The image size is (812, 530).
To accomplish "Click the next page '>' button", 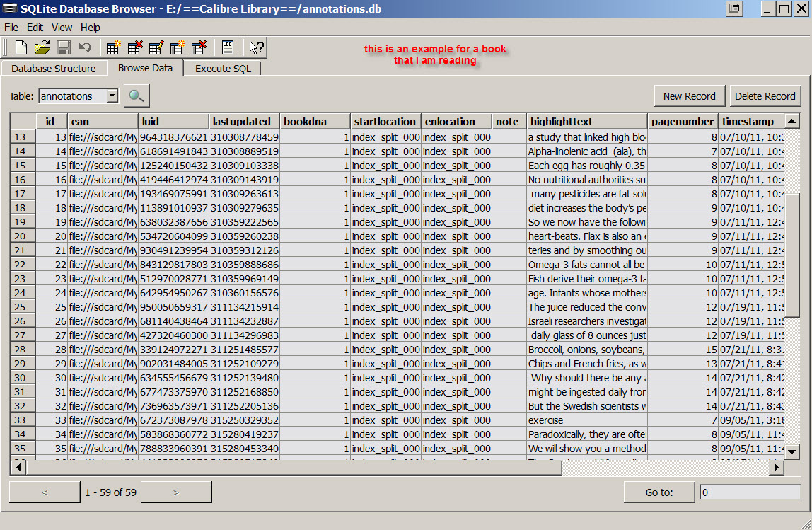I will pos(176,492).
